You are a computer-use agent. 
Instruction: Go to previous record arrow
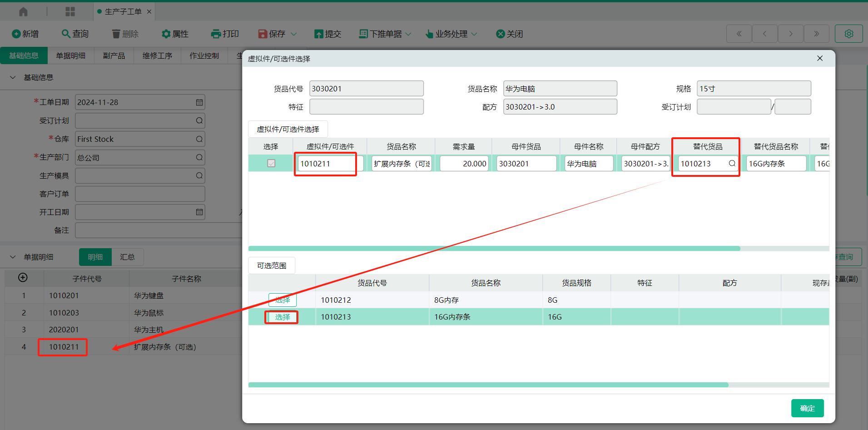tap(765, 34)
